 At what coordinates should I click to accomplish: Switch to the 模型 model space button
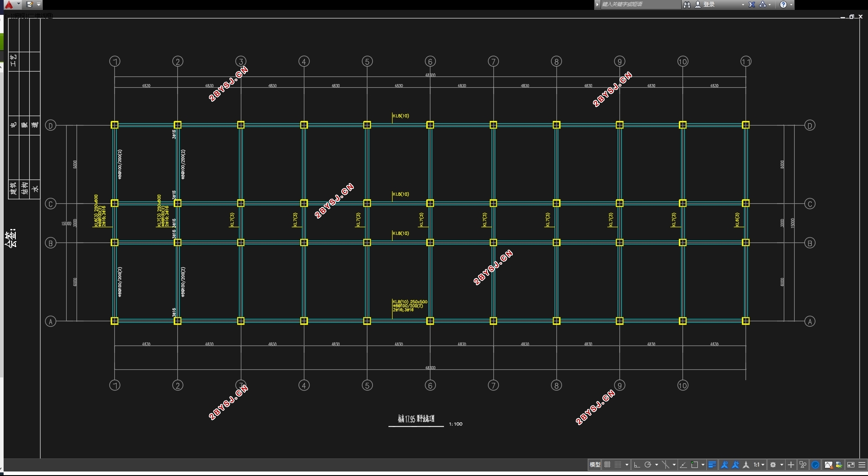pos(595,465)
